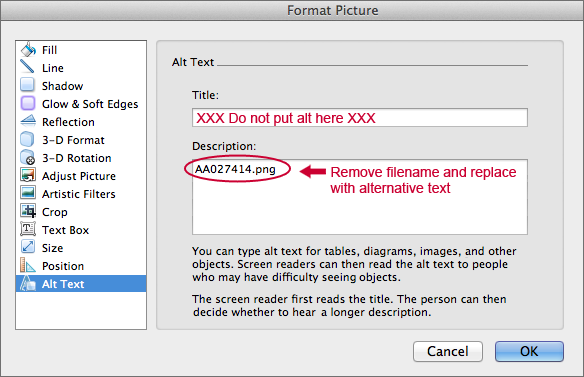Screen dimensions: 584x377
Task: Open the Fill category
Action: point(81,50)
